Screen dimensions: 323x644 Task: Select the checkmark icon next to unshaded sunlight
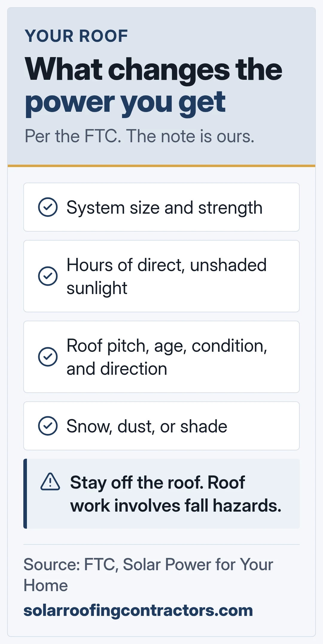point(48,276)
